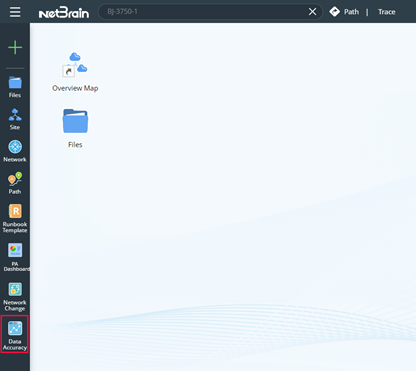Open Files in the sidebar

tap(15, 87)
